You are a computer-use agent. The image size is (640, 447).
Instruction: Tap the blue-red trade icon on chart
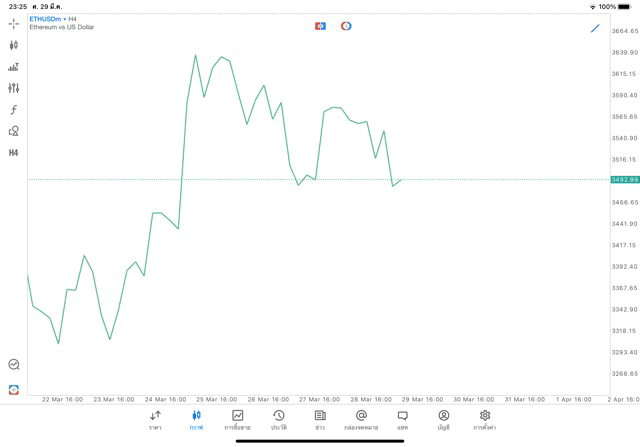(x=320, y=26)
